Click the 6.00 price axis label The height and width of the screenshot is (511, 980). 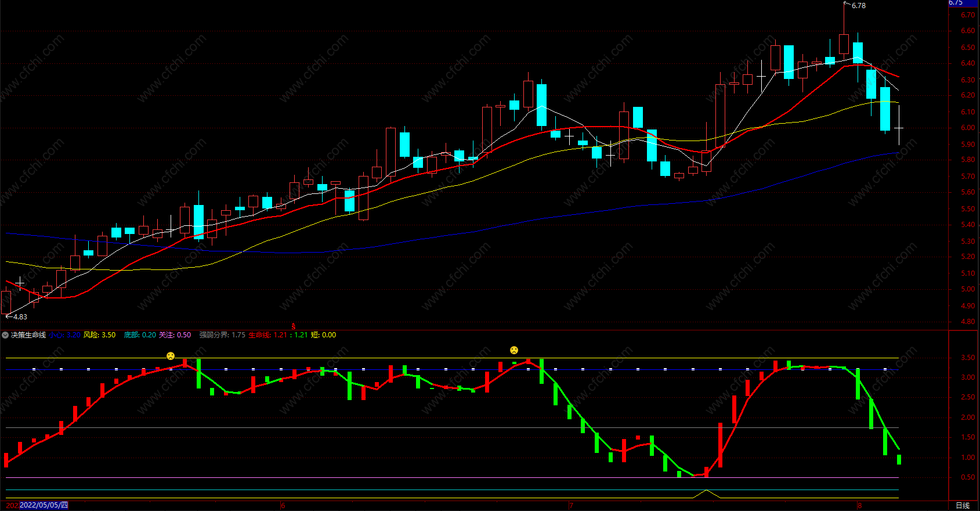[968, 128]
